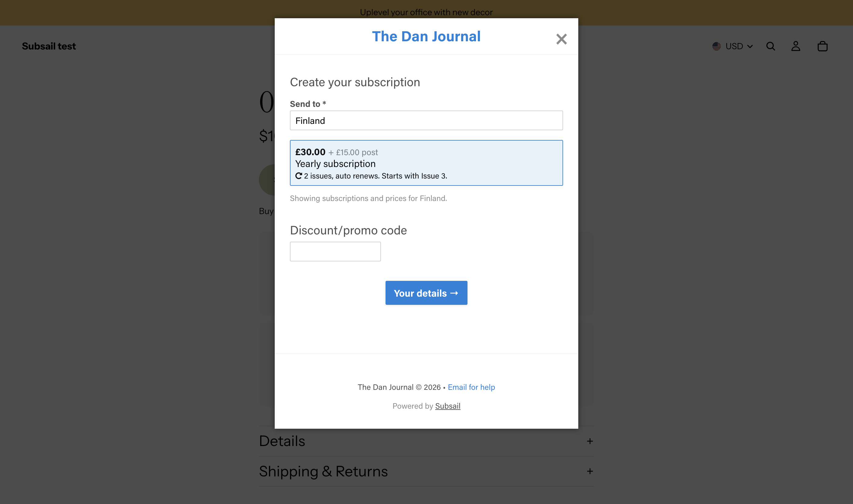The width and height of the screenshot is (853, 504).
Task: Open the USD currency dropdown
Action: tap(732, 46)
